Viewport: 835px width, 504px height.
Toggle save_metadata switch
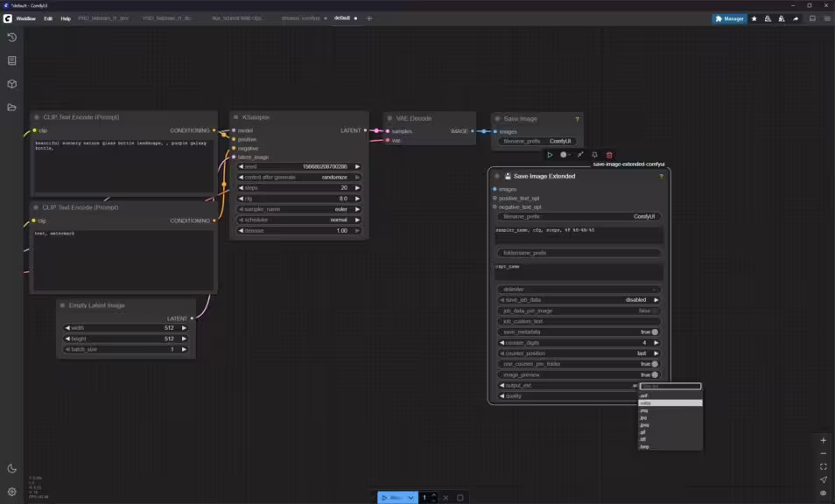click(x=655, y=332)
